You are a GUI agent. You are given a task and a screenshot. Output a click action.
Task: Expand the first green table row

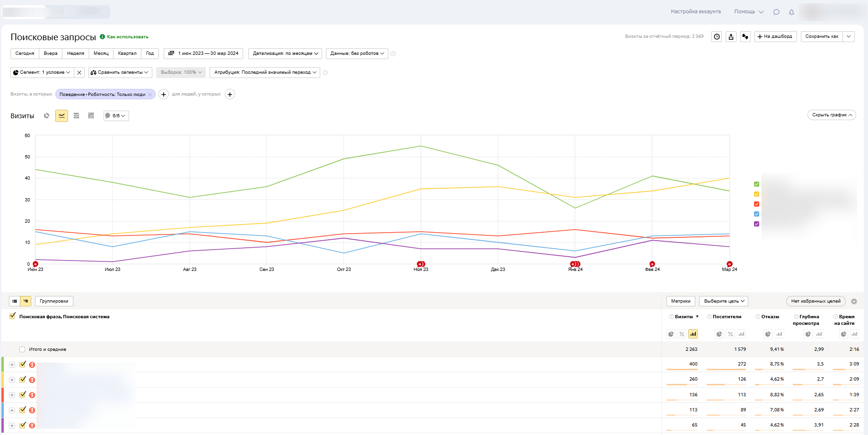click(x=12, y=365)
